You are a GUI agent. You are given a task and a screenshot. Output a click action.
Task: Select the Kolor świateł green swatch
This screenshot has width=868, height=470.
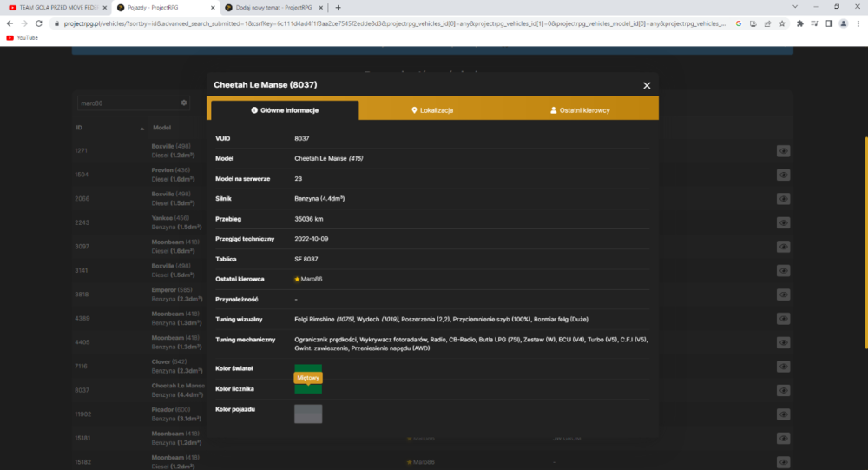(308, 368)
